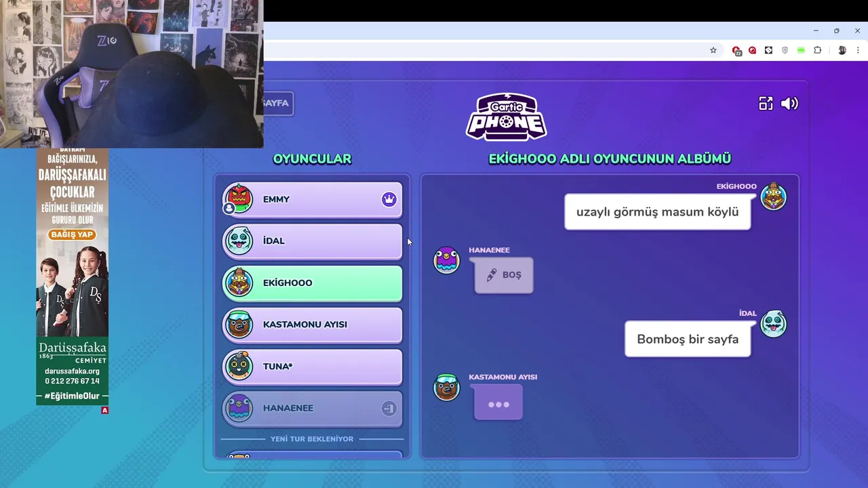Select the highlighted EKİGHOOO player row
Viewport: 868px width, 488px height.
pos(313,283)
